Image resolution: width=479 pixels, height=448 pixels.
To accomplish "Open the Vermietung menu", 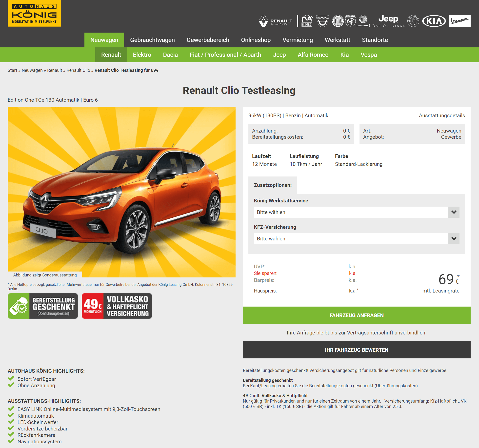I will point(298,40).
